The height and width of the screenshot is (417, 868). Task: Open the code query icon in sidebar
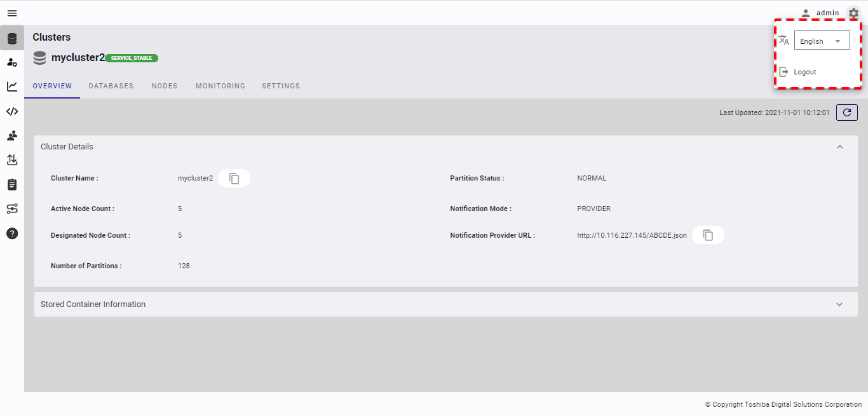(12, 111)
